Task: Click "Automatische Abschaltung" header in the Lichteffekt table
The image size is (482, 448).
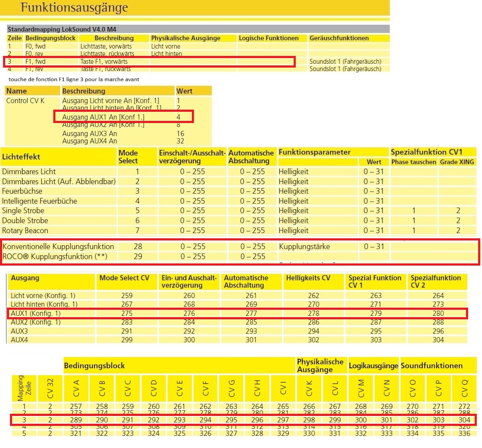Action: (x=251, y=157)
